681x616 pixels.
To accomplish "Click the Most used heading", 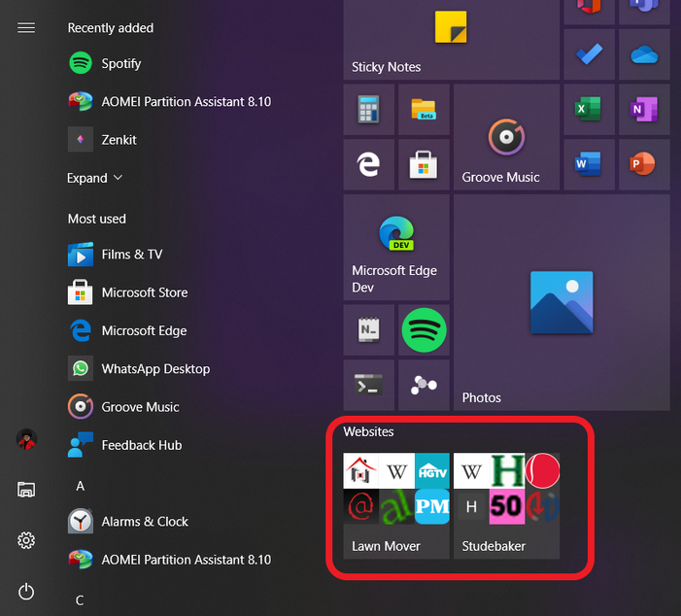I will [x=97, y=219].
